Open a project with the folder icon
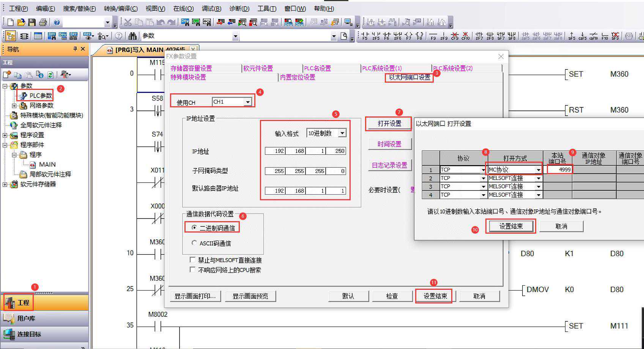644x349 pixels. pyautogui.click(x=21, y=22)
